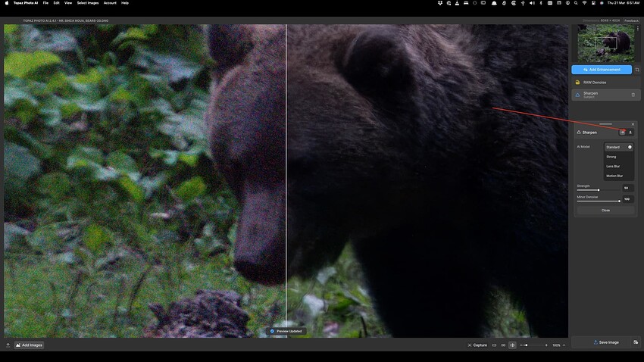Screen dimensions: 644x362
Task: Click the Preview Updated status indicator
Action: (x=286, y=331)
